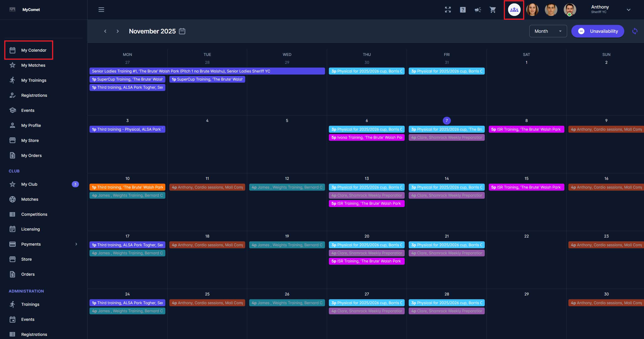Viewport: 644px width, 339px height.
Task: Click the Unavailability button
Action: (598, 31)
